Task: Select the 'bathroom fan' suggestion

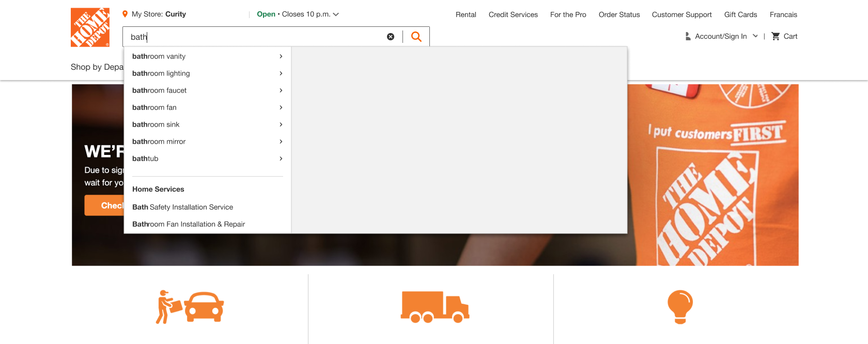Action: [154, 107]
